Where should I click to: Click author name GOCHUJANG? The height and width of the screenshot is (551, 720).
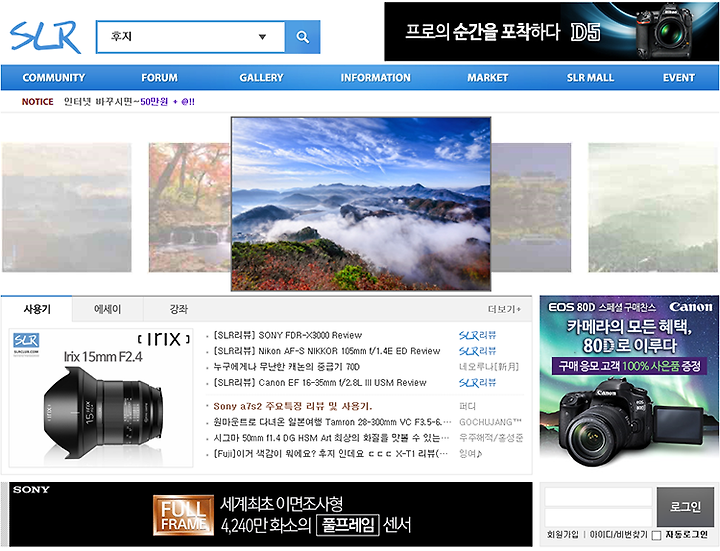490,422
